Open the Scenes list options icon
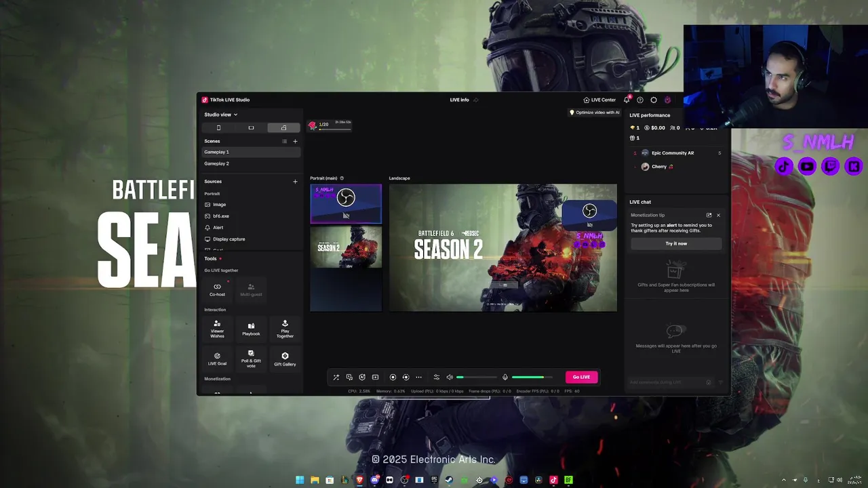The width and height of the screenshot is (868, 488). point(284,141)
